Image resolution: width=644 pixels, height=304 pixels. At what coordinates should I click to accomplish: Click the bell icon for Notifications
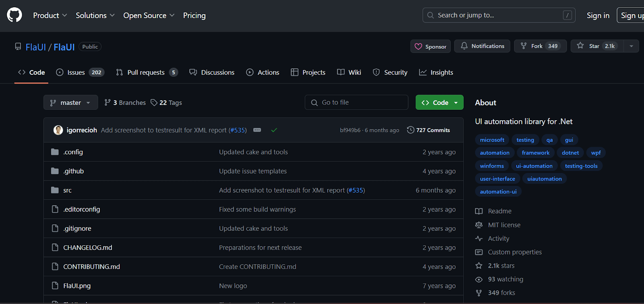[464, 46]
